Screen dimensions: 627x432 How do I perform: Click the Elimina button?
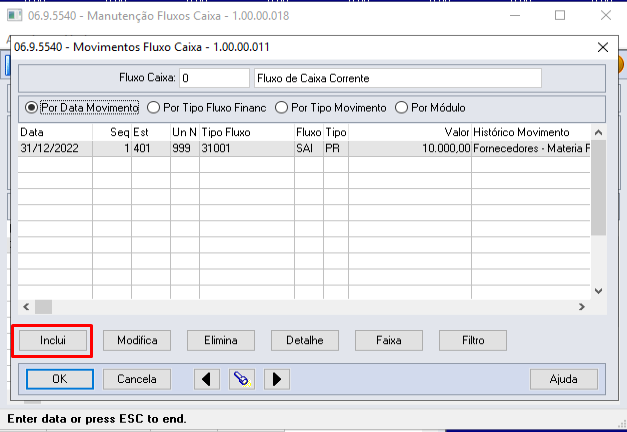221,340
